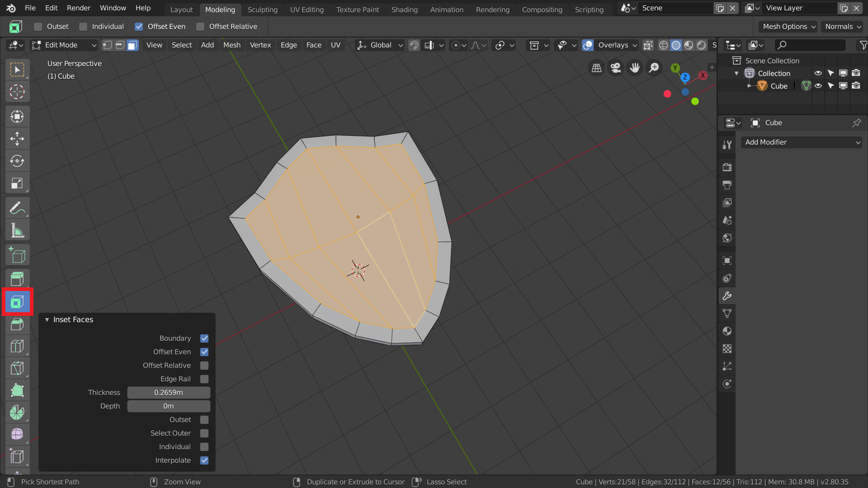
Task: Select the Smooth vertices tool
Action: tap(17, 435)
